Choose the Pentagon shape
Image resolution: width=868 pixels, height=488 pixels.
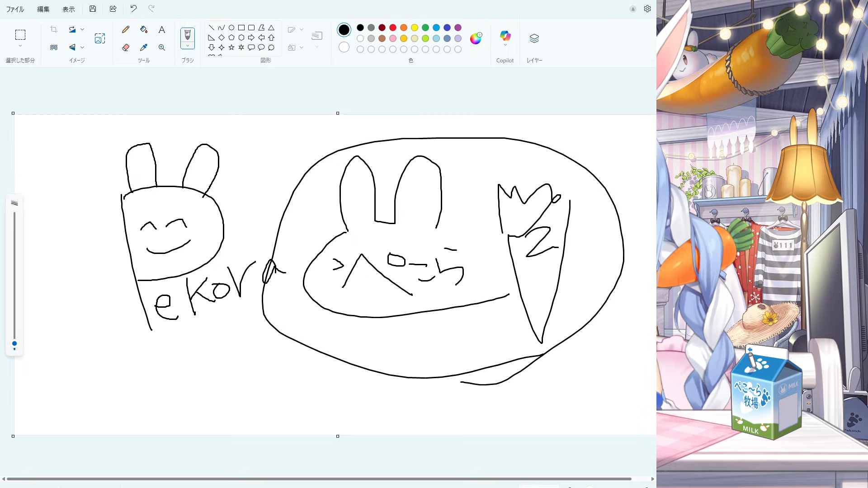tap(231, 38)
